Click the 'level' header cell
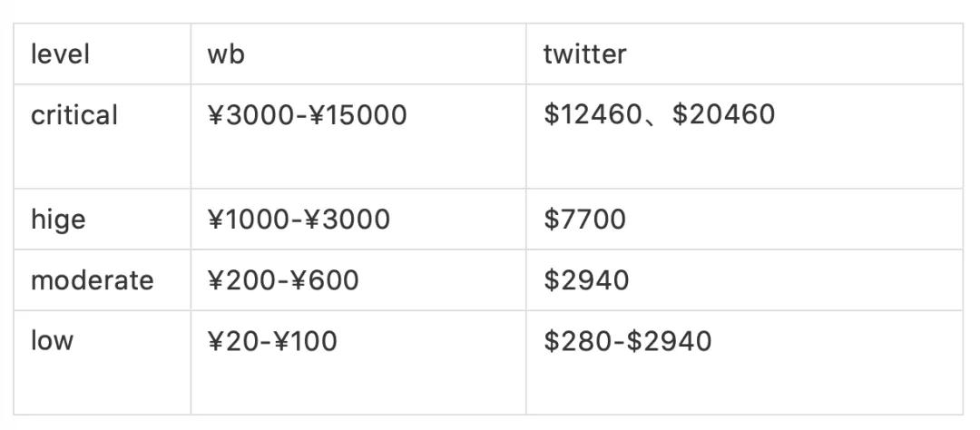Viewport: 980px width, 430px height. click(x=60, y=54)
